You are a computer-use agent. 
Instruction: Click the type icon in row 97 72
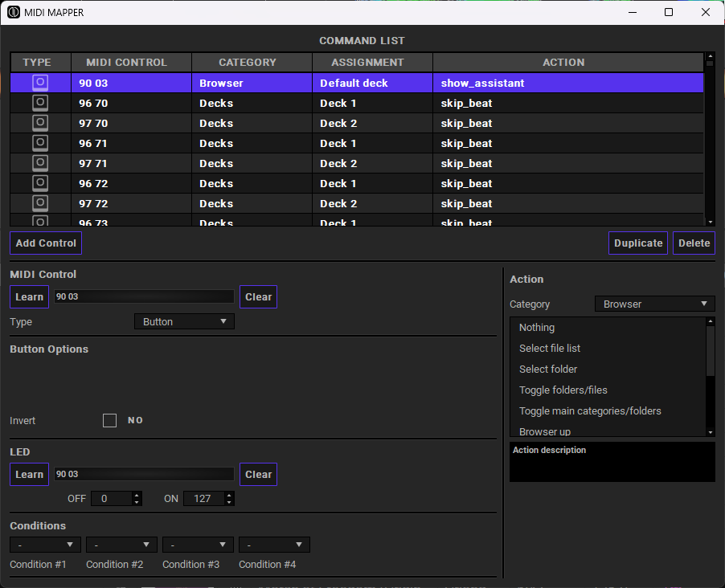40,203
